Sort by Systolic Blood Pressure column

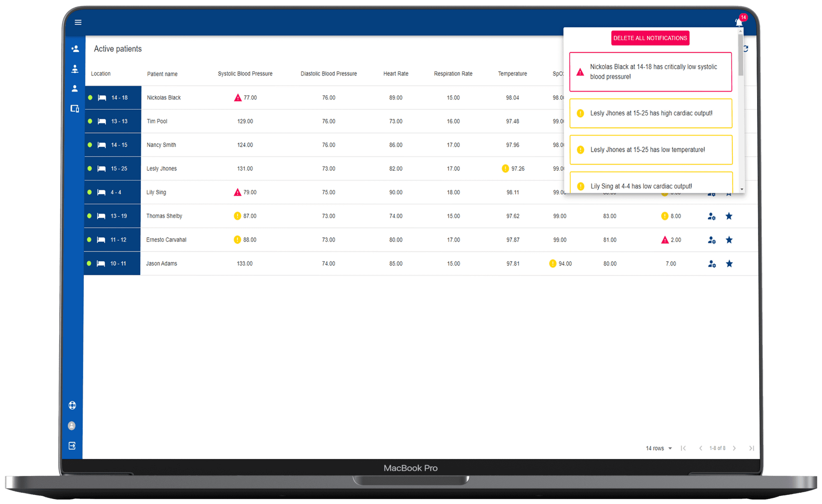click(245, 74)
